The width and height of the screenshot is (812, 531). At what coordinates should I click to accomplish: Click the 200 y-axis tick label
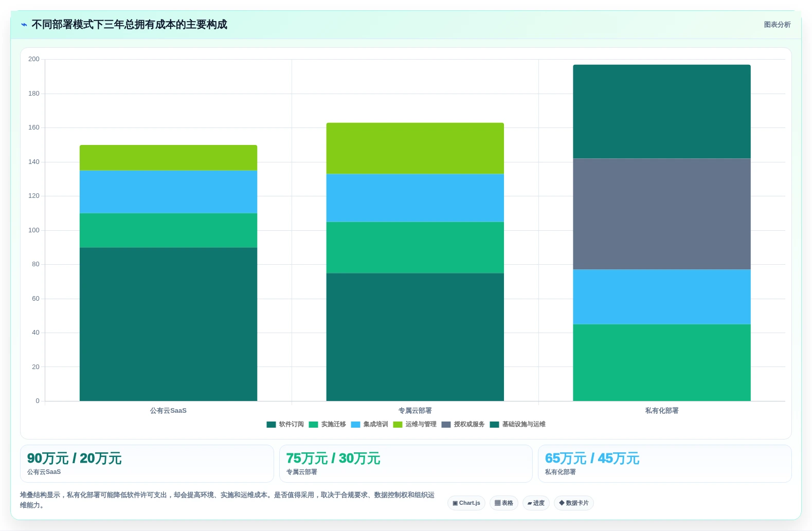point(34,59)
